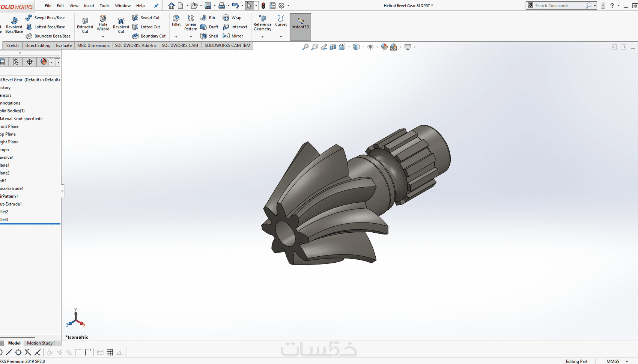638x364 pixels.
Task: Open the display settings monitor dropdown
Action: coord(415,47)
